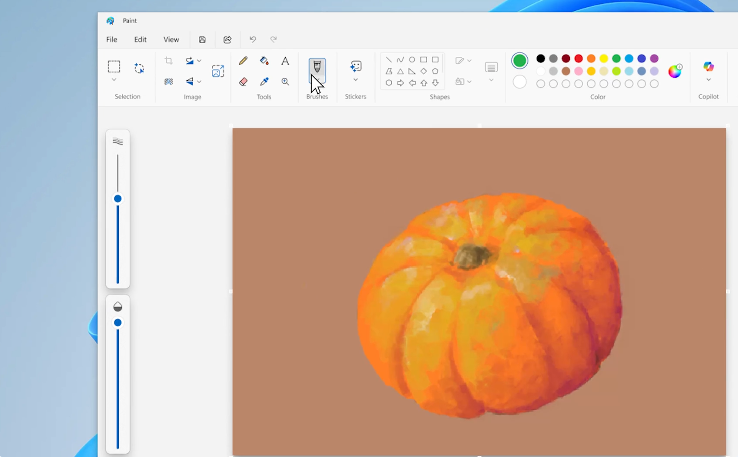Select the primary green Color 1 circle
Screen dimensions: 738x457
[520, 61]
